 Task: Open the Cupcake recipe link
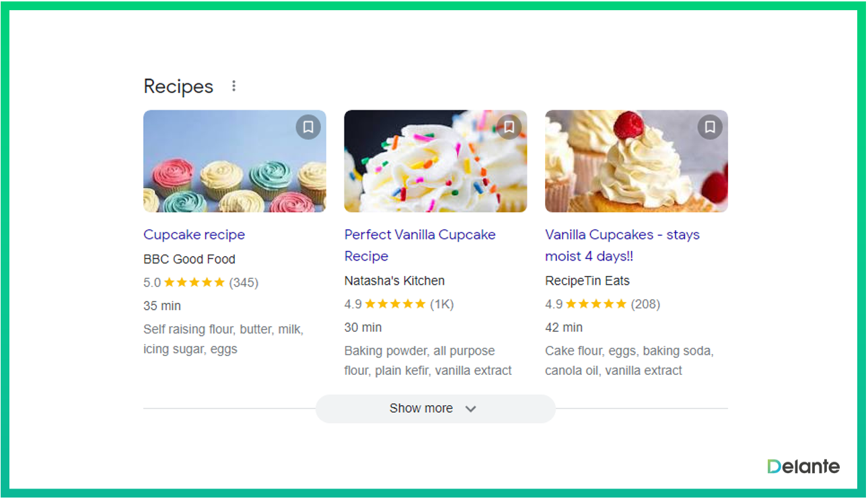[194, 235]
